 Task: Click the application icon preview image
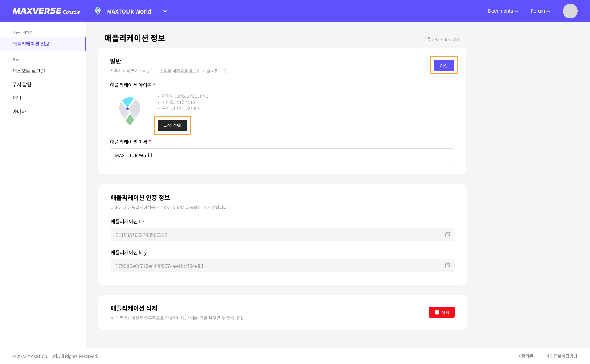pos(130,111)
